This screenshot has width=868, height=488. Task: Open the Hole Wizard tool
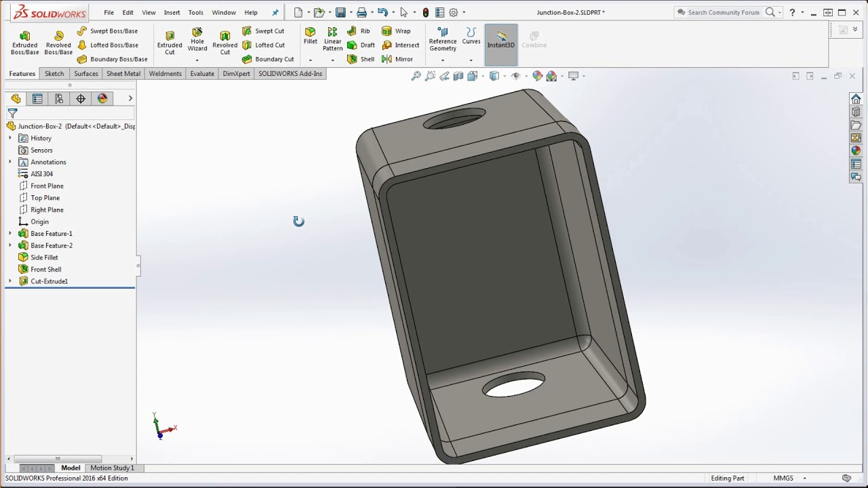tap(197, 40)
